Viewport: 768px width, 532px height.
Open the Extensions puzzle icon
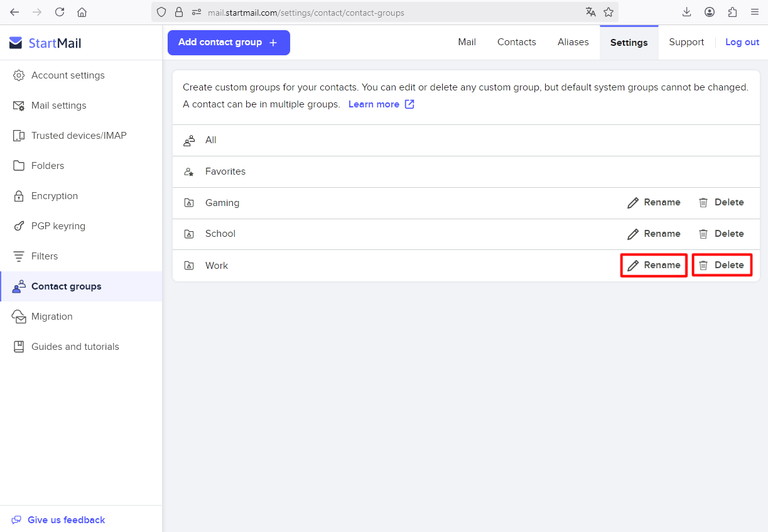coord(732,12)
